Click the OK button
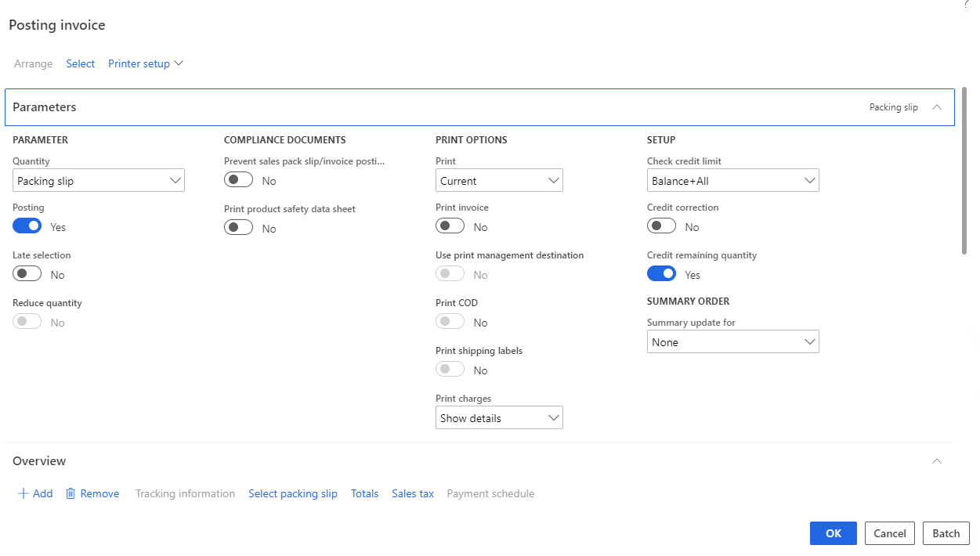980x556 pixels. (x=833, y=533)
